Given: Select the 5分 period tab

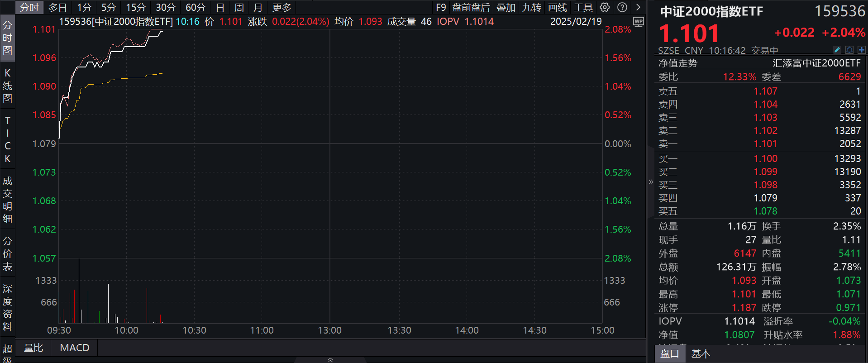Looking at the screenshot, I should [109, 8].
